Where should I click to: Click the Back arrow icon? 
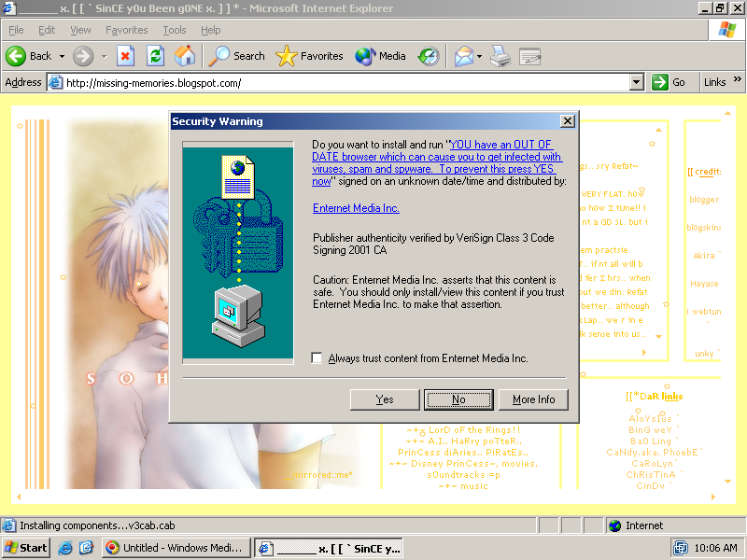pyautogui.click(x=16, y=56)
